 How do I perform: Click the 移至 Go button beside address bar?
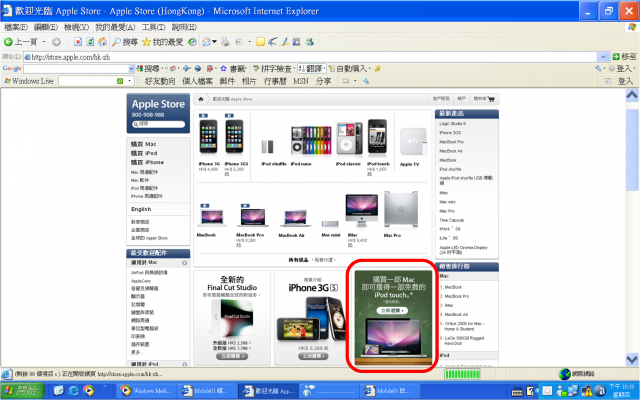pyautogui.click(x=624, y=57)
